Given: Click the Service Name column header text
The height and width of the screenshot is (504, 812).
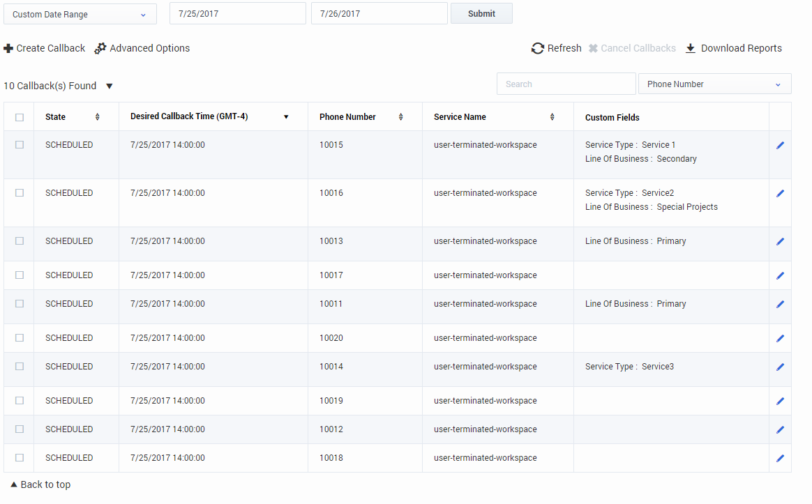Looking at the screenshot, I should tap(460, 117).
